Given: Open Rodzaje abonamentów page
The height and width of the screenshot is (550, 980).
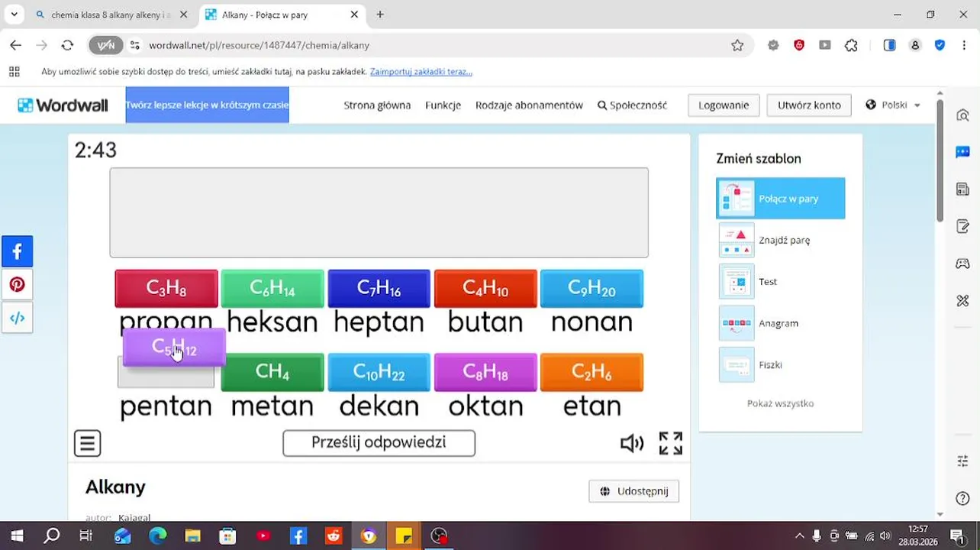Looking at the screenshot, I should 529,105.
